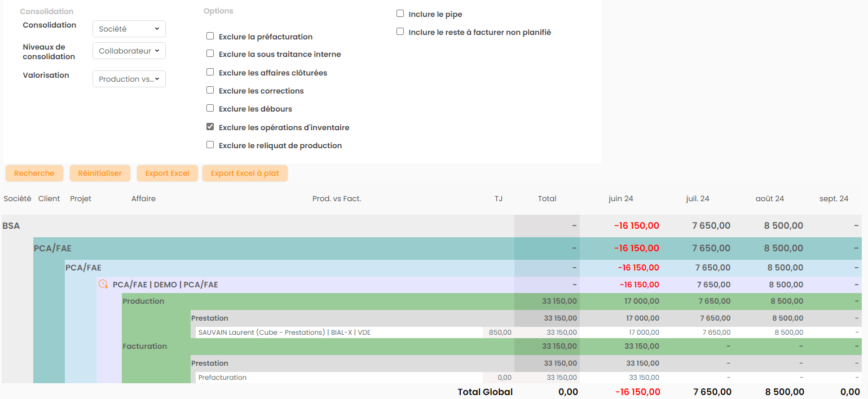The width and height of the screenshot is (868, 399).
Task: Collapse the BSA company row
Action: coord(11,225)
